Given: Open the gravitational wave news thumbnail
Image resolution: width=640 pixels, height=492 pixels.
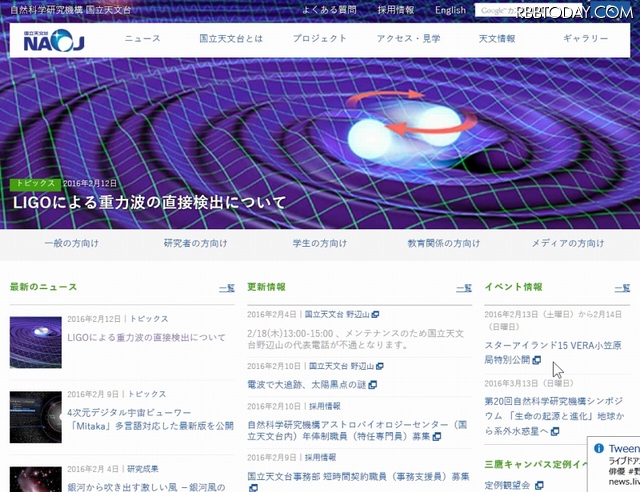Looking at the screenshot, I should [x=36, y=342].
